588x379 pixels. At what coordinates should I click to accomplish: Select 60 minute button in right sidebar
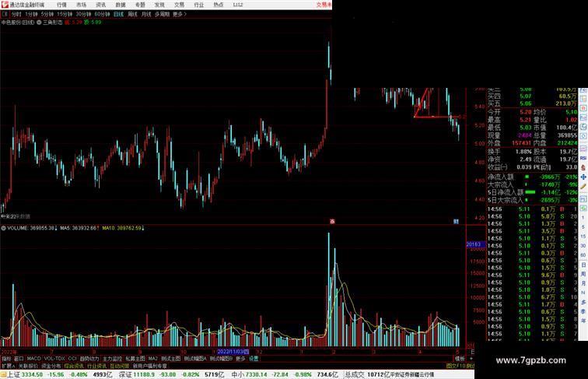point(583,255)
